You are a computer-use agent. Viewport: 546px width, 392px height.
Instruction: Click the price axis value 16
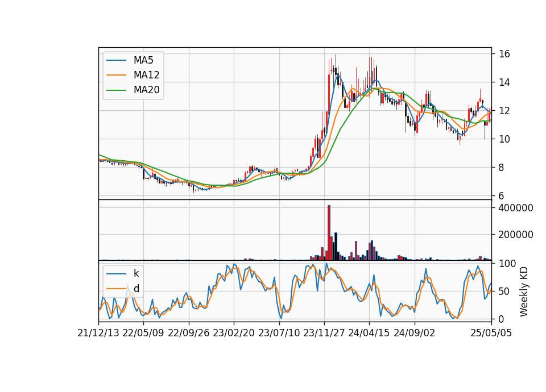click(x=504, y=54)
